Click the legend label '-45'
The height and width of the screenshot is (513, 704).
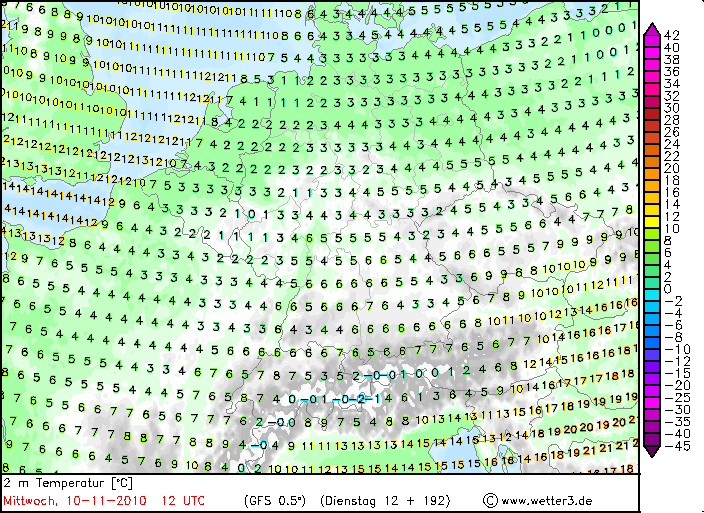coord(677,447)
